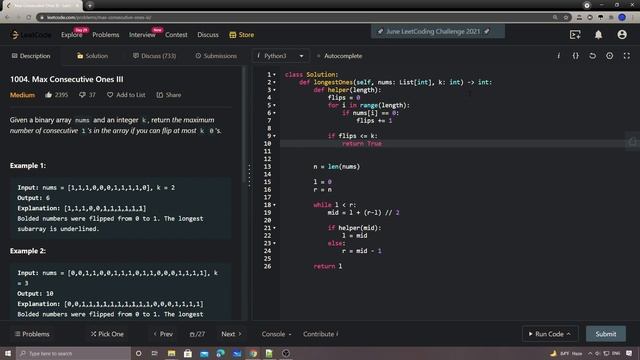640x360 pixels.
Task: Click the LeetCode logo
Action: tap(31, 35)
